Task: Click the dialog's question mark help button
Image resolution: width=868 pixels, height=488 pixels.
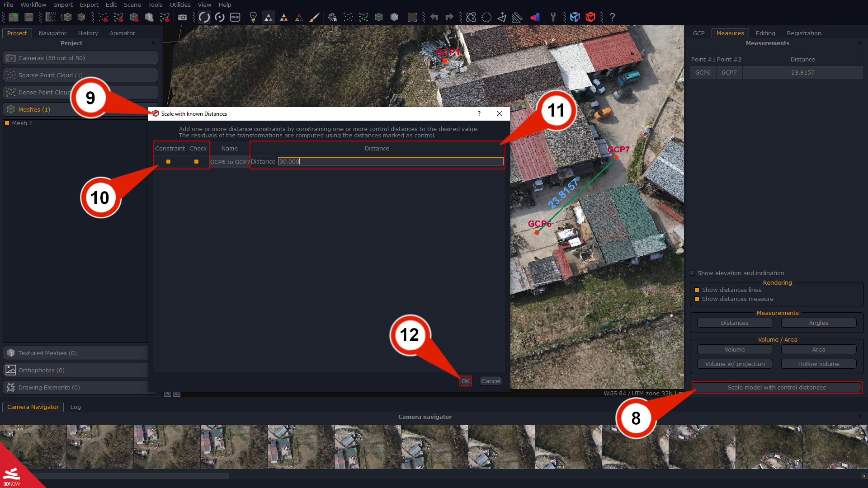Action: click(479, 113)
